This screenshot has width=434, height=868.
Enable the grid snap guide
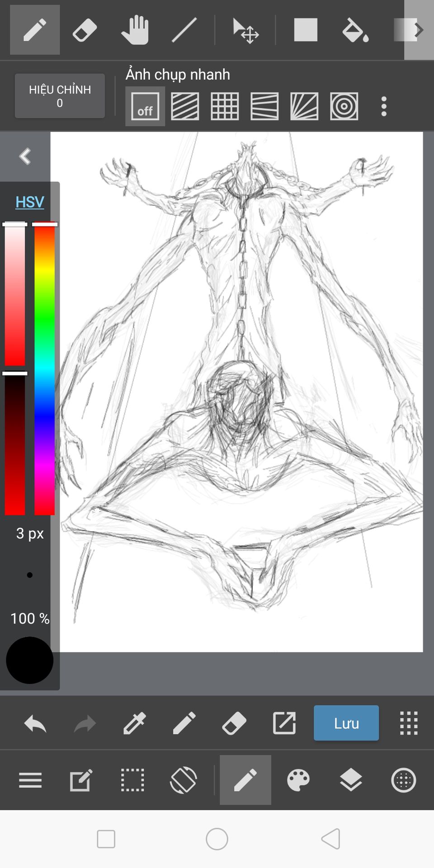tap(225, 106)
